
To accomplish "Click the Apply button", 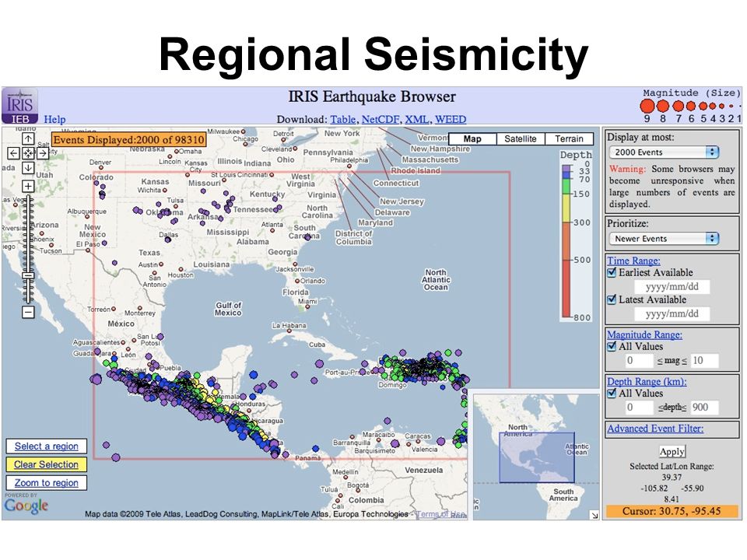I will [x=672, y=451].
